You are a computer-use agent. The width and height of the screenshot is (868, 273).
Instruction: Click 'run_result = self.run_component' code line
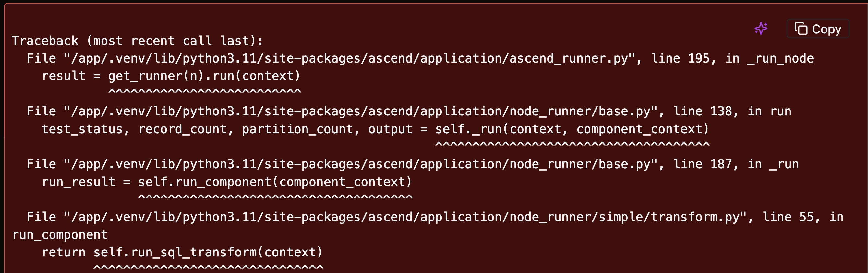click(227, 182)
